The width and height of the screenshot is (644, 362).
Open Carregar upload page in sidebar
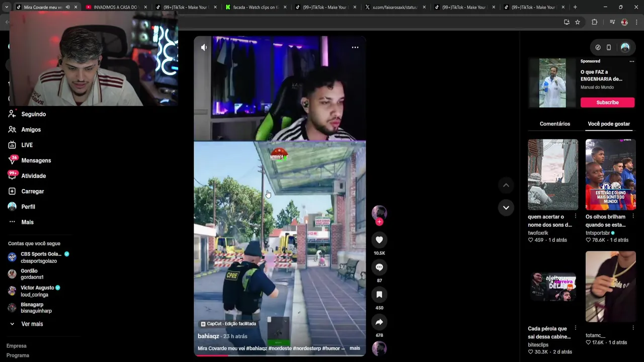pyautogui.click(x=32, y=192)
